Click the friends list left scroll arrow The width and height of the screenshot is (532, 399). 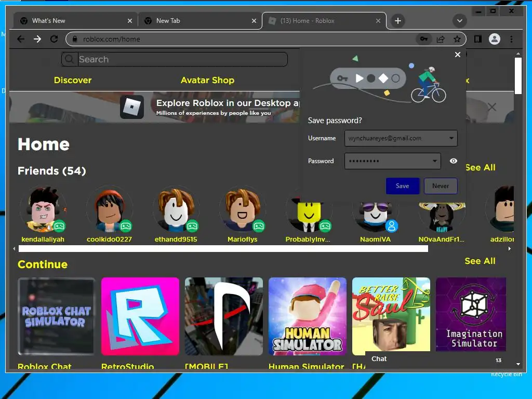pos(14,249)
